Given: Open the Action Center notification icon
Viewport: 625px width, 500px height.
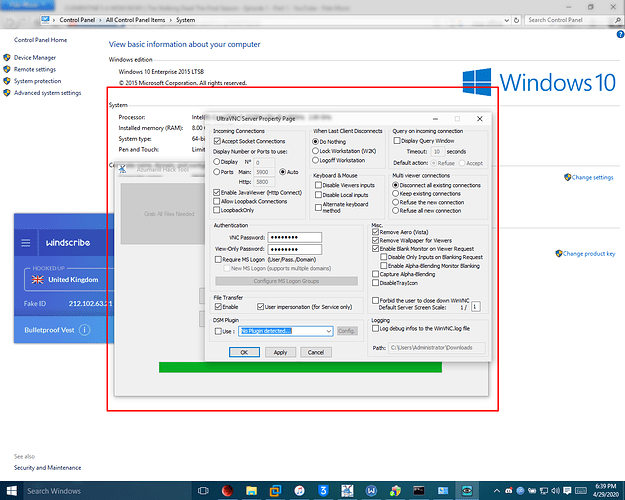Looking at the screenshot, I should (x=567, y=491).
